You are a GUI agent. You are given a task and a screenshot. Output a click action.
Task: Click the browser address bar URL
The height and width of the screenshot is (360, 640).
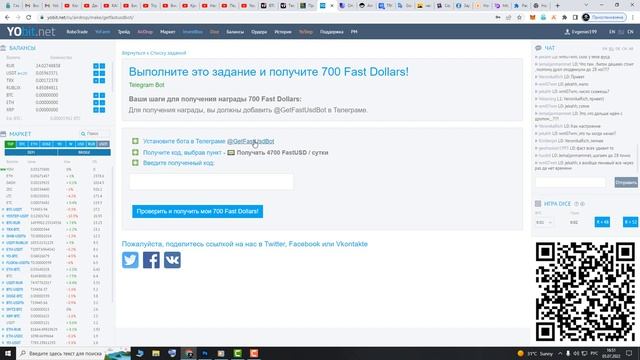tap(90, 18)
